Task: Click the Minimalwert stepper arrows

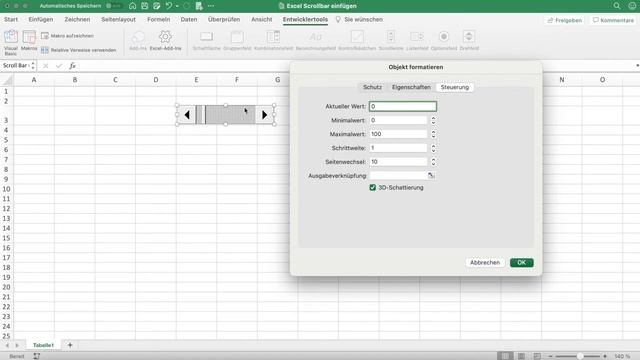Action: pos(433,120)
